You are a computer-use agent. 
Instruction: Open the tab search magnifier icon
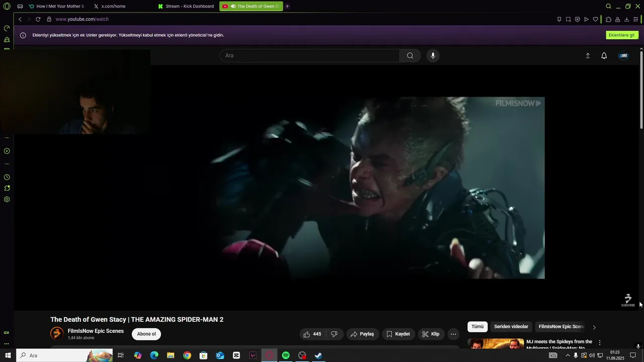pos(608,6)
